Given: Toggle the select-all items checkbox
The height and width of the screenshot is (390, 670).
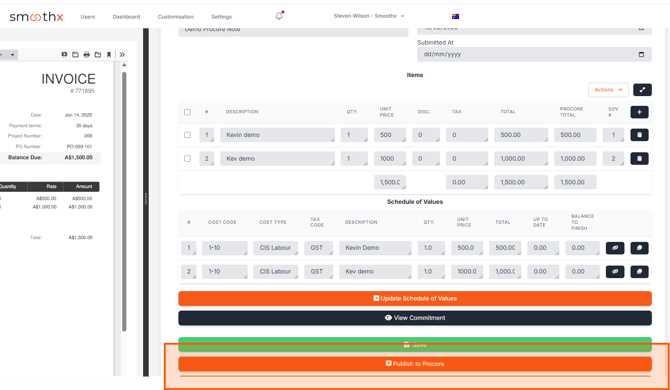Looking at the screenshot, I should (187, 112).
